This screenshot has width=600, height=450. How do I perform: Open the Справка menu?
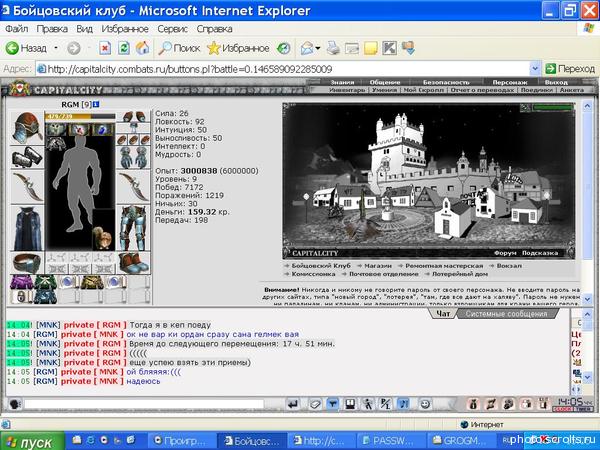pos(214,29)
